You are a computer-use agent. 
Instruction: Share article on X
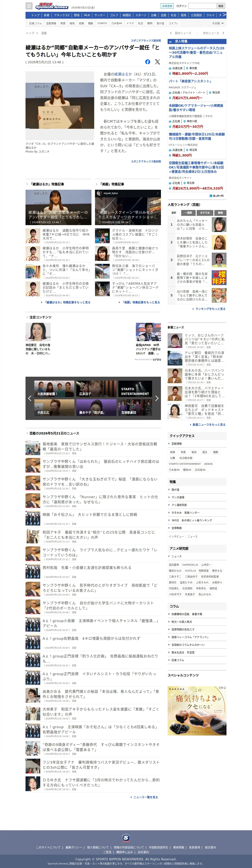click(x=157, y=62)
